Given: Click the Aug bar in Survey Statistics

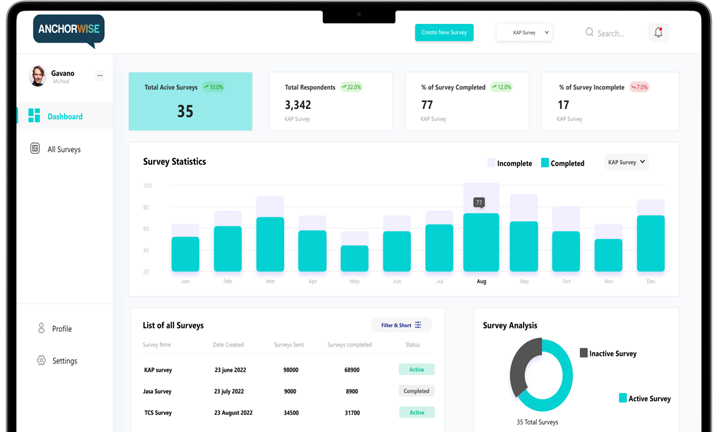Looking at the screenshot, I should coord(481,241).
